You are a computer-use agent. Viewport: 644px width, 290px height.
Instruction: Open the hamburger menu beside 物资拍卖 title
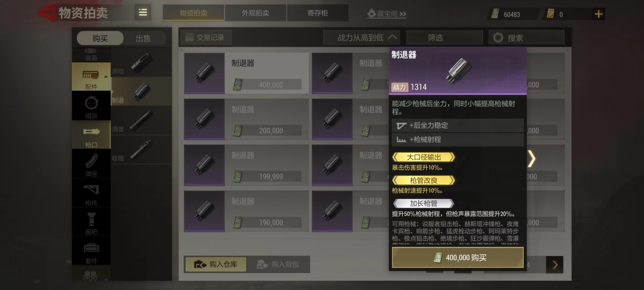click(143, 12)
